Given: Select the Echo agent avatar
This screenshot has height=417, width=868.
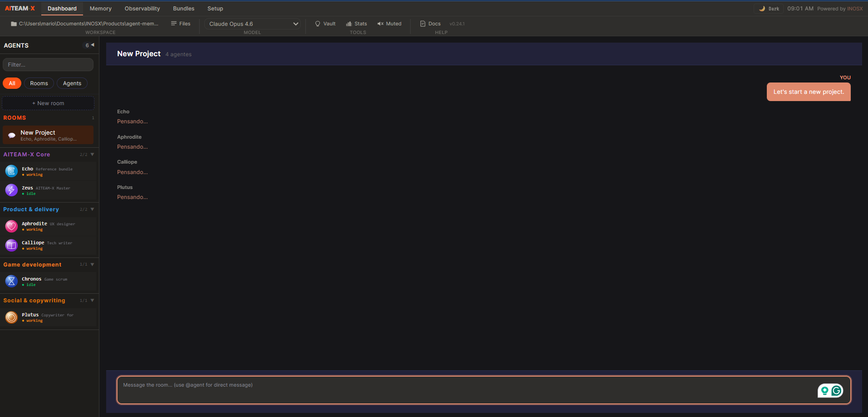Looking at the screenshot, I should point(11,171).
